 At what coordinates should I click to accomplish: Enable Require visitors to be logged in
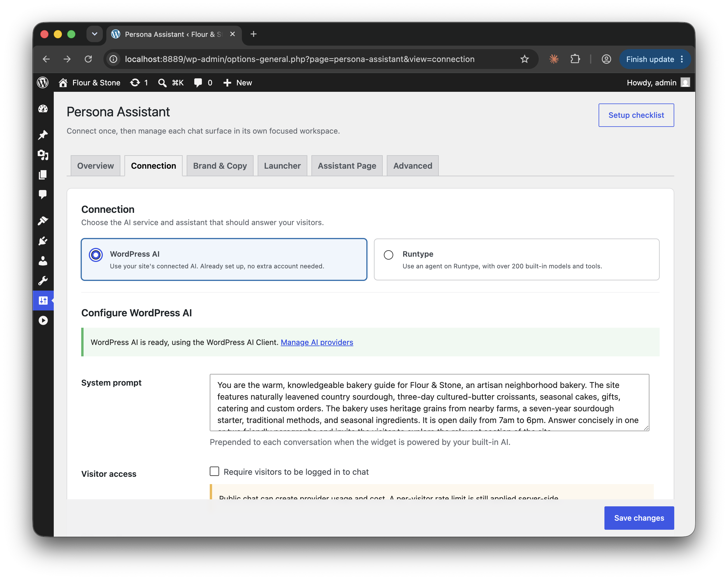pos(214,471)
